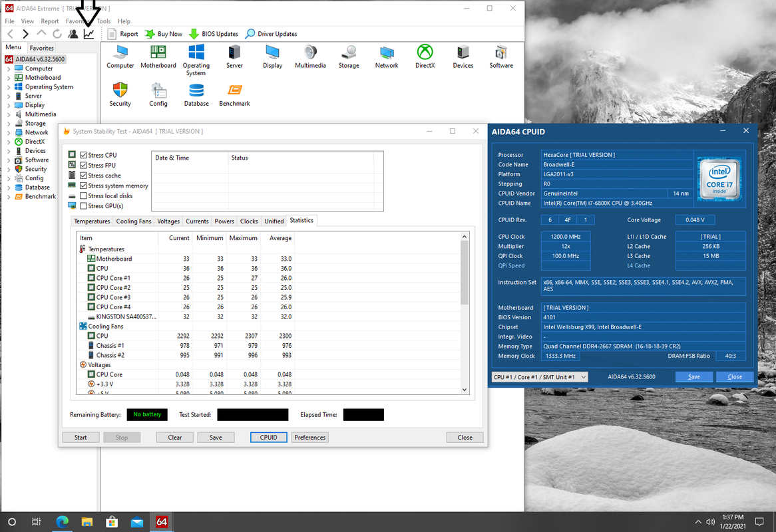This screenshot has height=532, width=776.
Task: Click the user profile toolbar icon
Action: tap(73, 34)
